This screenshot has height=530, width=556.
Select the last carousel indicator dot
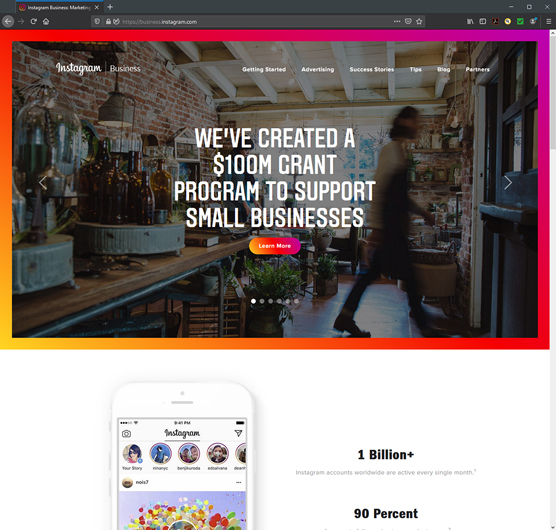click(296, 301)
